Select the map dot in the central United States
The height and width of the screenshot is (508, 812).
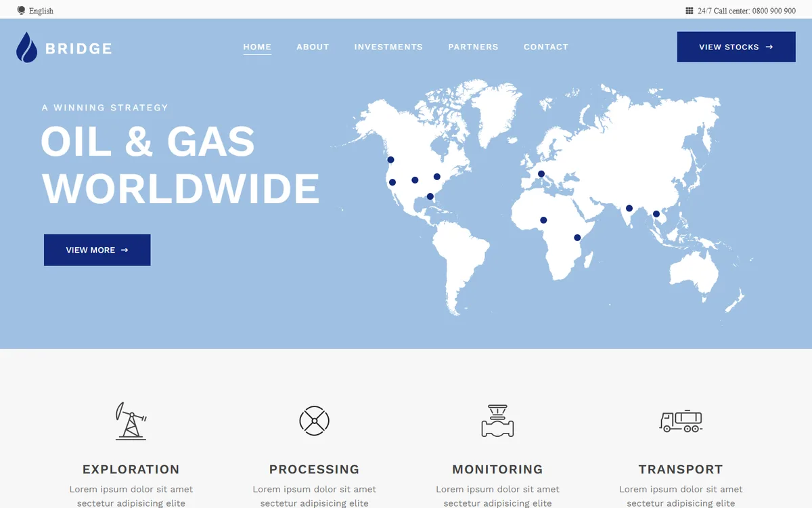pyautogui.click(x=415, y=180)
